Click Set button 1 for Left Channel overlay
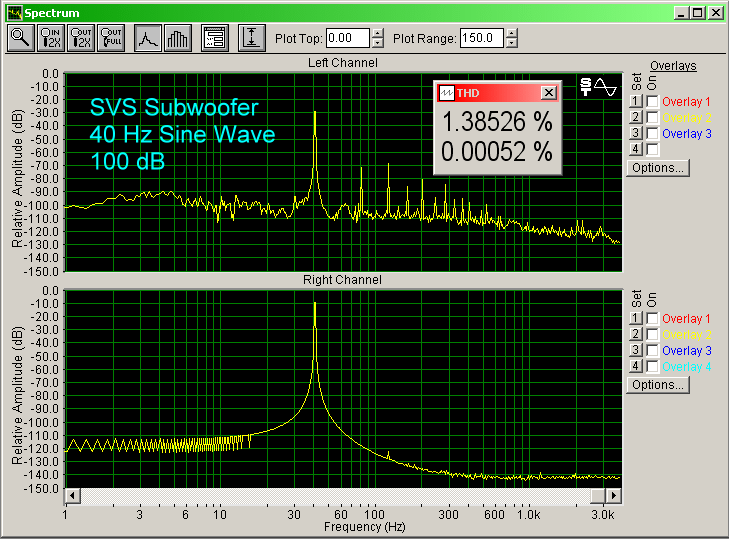This screenshot has height=539, width=729. [x=635, y=102]
